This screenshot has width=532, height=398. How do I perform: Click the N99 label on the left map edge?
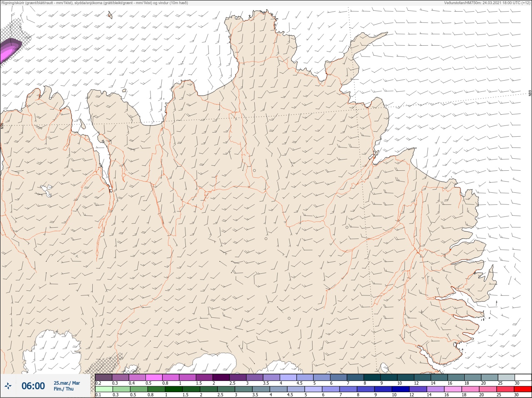(x=2, y=126)
